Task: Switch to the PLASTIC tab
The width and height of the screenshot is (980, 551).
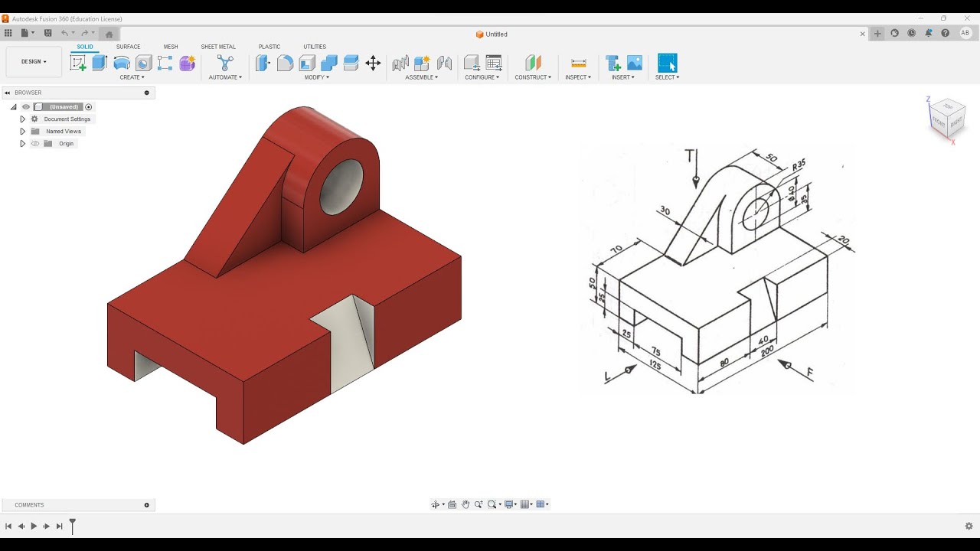Action: [x=269, y=47]
